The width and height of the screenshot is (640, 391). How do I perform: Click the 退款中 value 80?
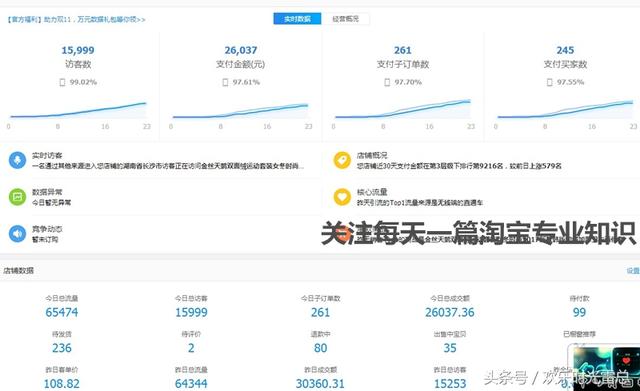(x=320, y=348)
